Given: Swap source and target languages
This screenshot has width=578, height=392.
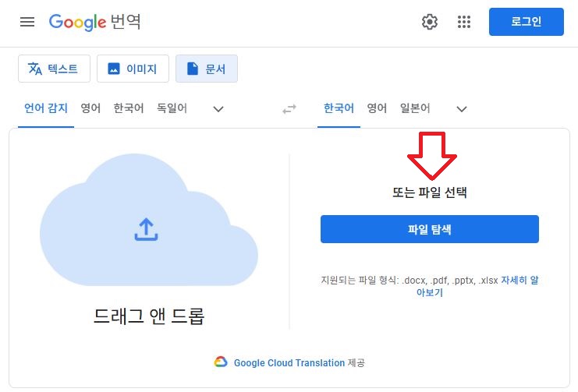Looking at the screenshot, I should click(289, 109).
